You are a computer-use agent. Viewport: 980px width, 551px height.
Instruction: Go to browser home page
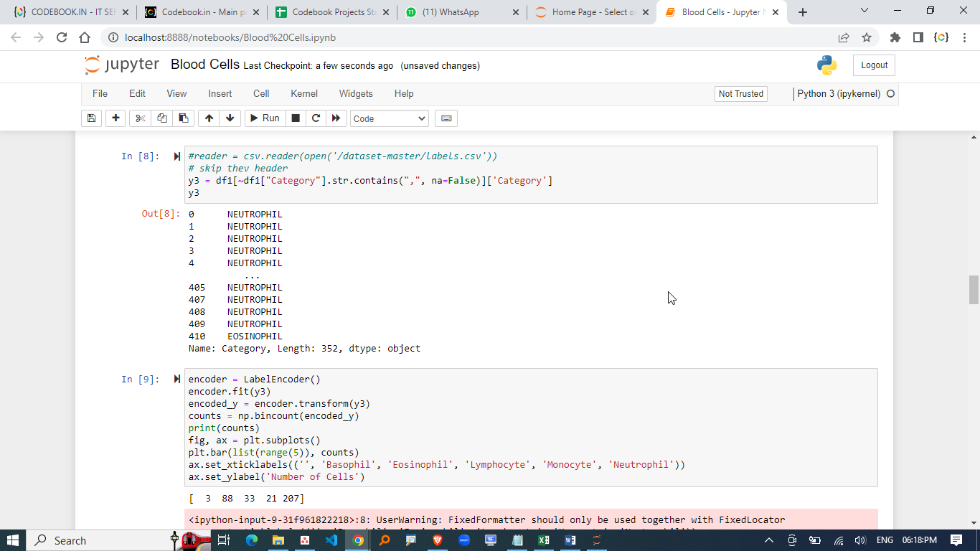(85, 37)
